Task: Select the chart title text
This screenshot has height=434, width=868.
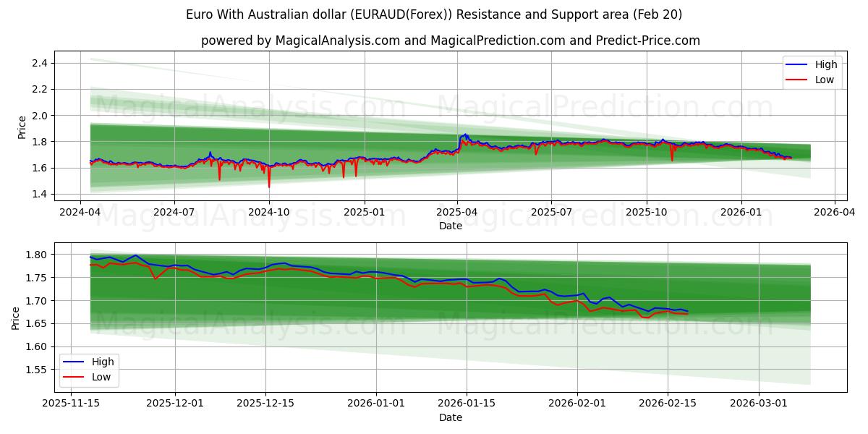Action: click(x=434, y=14)
